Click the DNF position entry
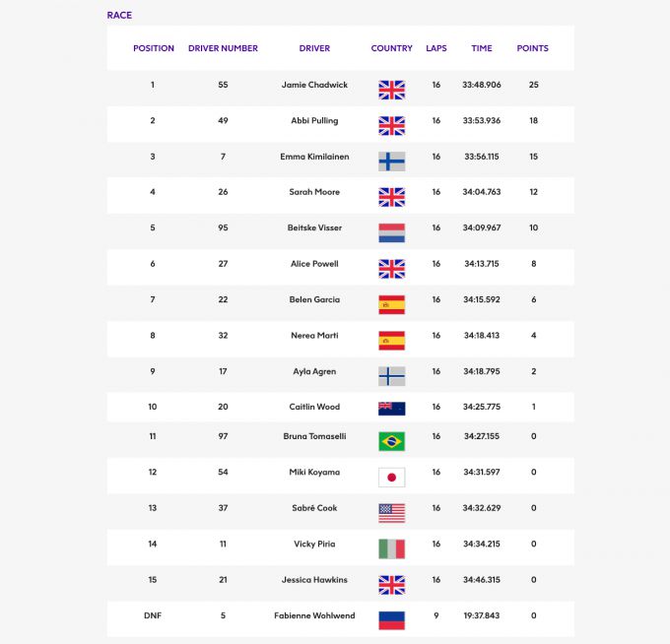This screenshot has width=670, height=644. click(153, 615)
